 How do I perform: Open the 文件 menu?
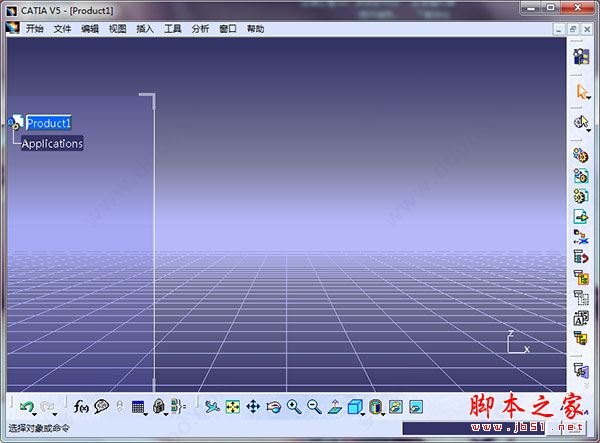(62, 29)
